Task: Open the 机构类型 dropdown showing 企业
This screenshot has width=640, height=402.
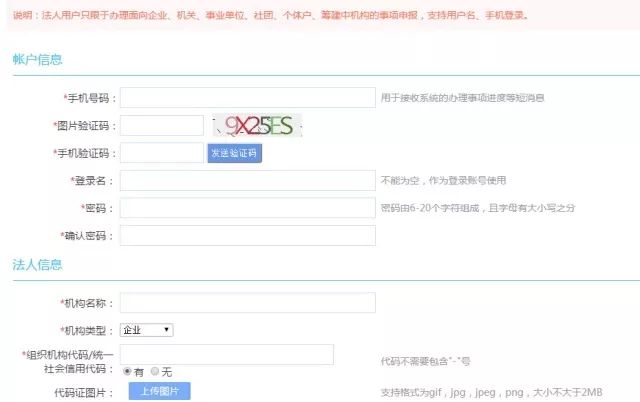Action: point(147,330)
